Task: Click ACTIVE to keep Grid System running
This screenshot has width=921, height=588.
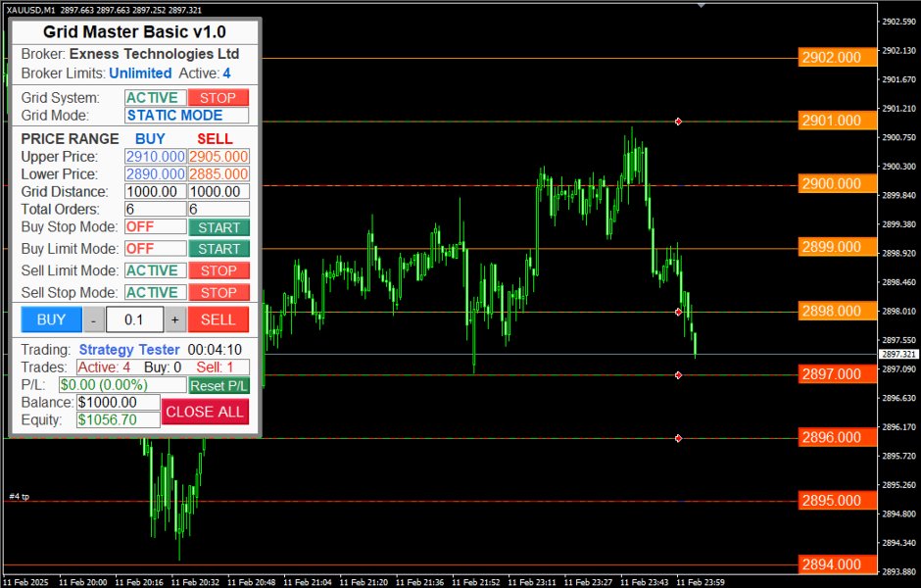Action: point(154,97)
